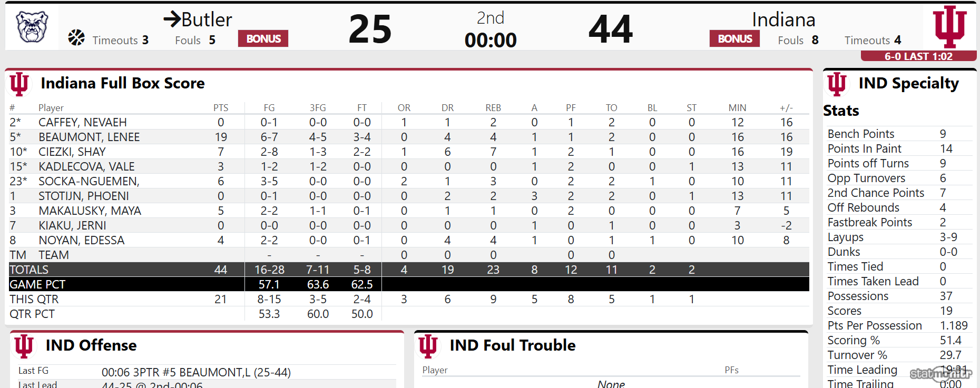The width and height of the screenshot is (980, 388).
Task: Click the TOTALS row in box score
Action: tap(30, 270)
